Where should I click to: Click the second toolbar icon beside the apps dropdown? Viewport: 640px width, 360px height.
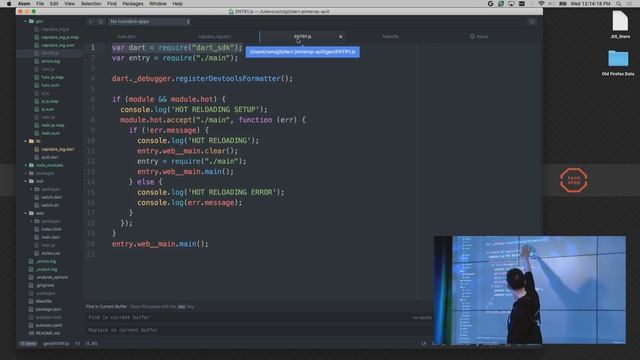coord(100,21)
